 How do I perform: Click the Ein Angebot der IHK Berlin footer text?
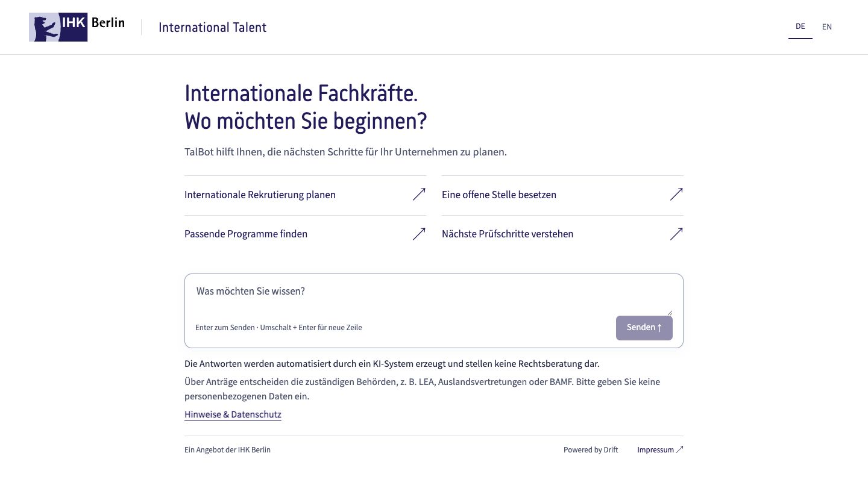click(227, 450)
